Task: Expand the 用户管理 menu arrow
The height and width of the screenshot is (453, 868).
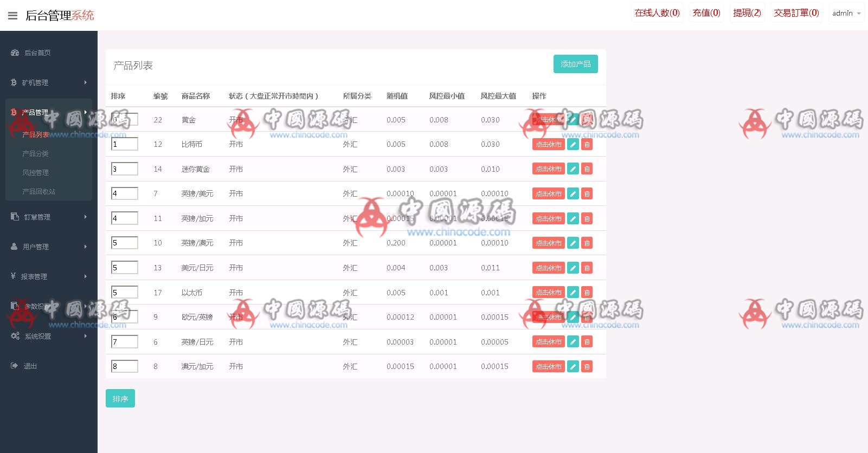Action: [86, 247]
